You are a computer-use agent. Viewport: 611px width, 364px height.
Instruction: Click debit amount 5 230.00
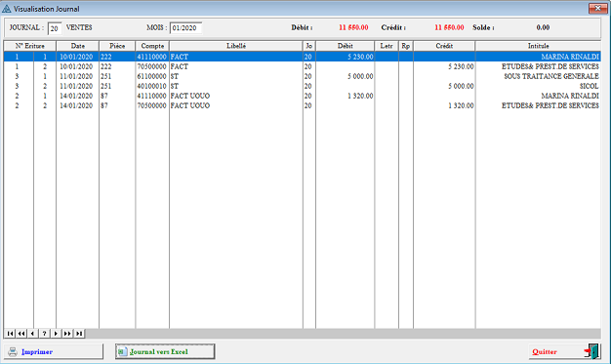(360, 57)
